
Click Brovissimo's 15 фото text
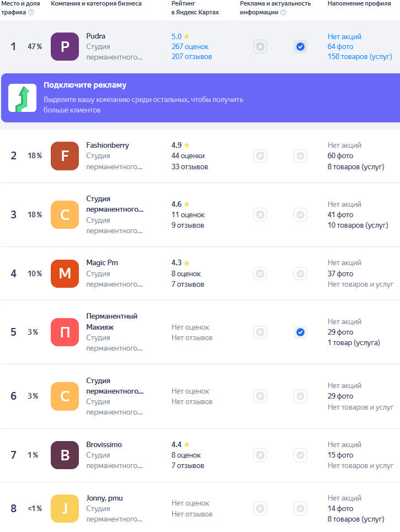click(x=340, y=455)
